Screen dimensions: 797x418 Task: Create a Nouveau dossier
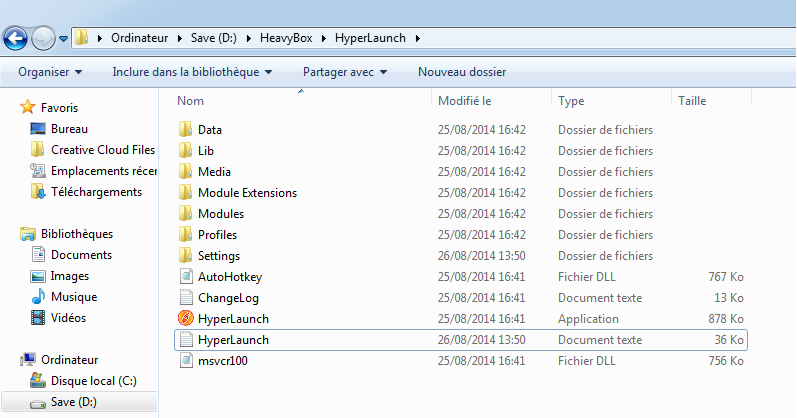click(462, 72)
